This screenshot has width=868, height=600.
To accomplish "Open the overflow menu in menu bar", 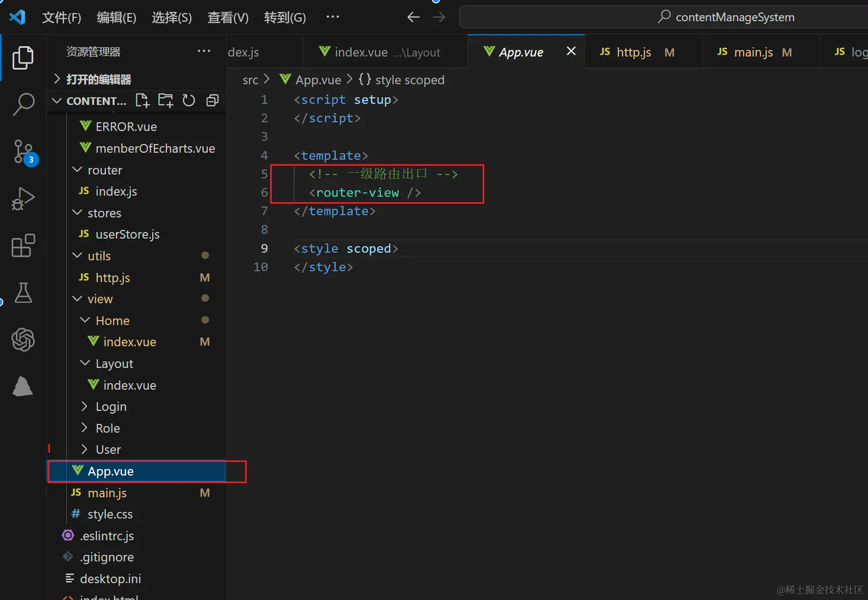I will coord(333,17).
